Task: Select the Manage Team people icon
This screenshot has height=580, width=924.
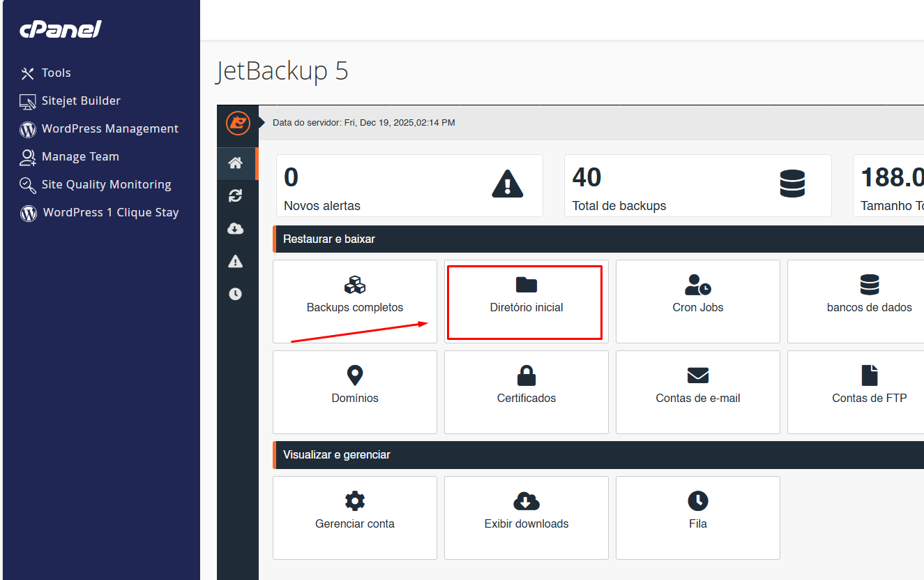Action: [26, 156]
